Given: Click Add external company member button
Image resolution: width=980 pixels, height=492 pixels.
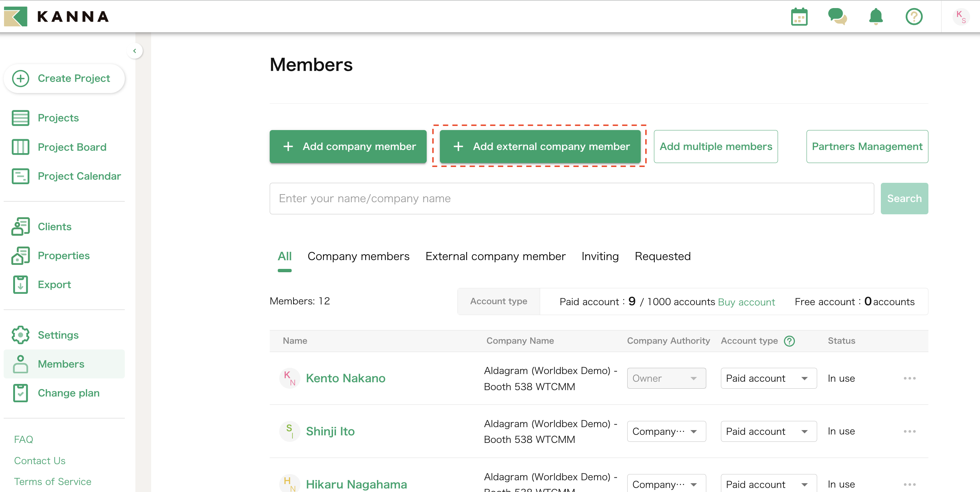Looking at the screenshot, I should [540, 147].
